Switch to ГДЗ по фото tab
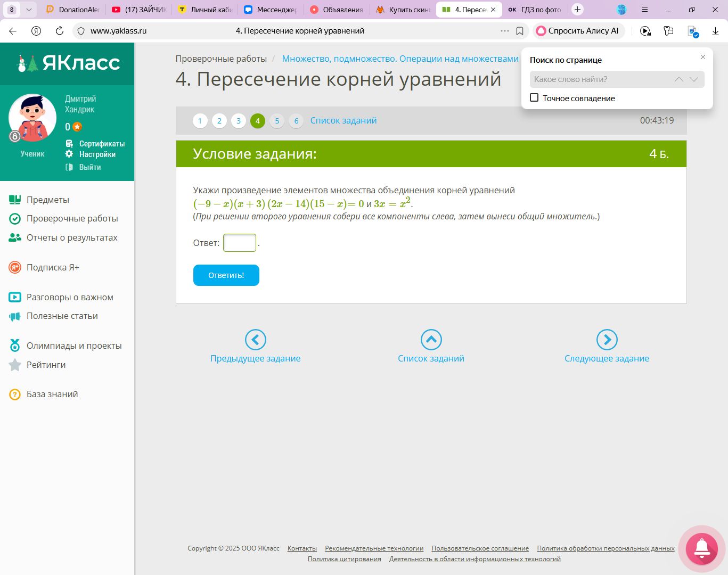 (535, 10)
